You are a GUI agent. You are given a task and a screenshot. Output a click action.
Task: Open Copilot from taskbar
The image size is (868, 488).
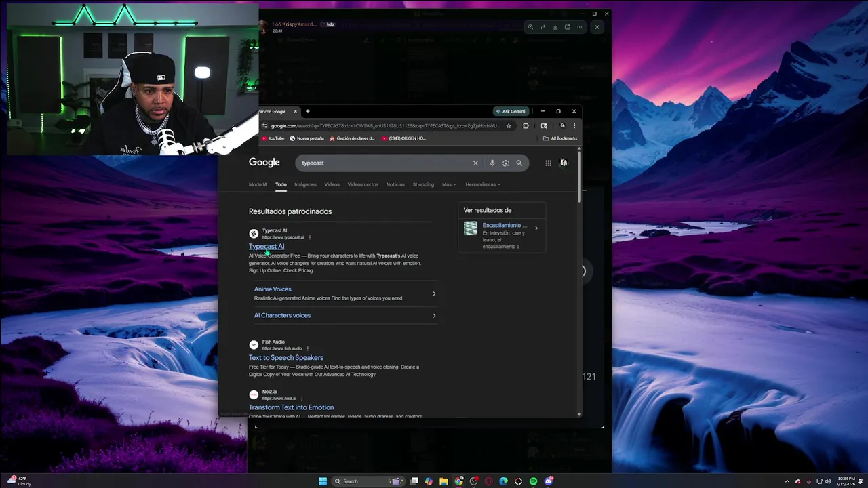tap(429, 481)
